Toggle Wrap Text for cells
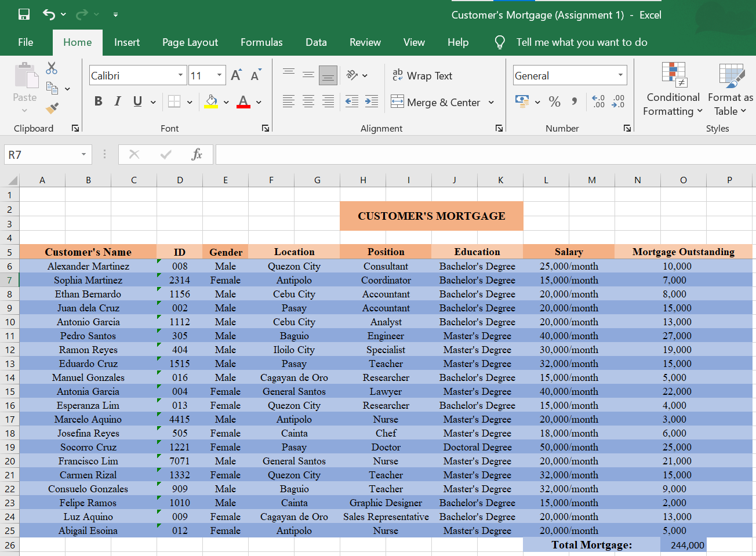Viewport: 756px width, 556px height. pos(423,75)
